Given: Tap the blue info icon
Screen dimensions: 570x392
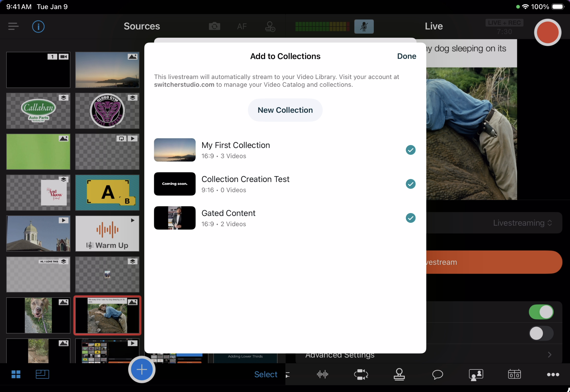Looking at the screenshot, I should (38, 27).
